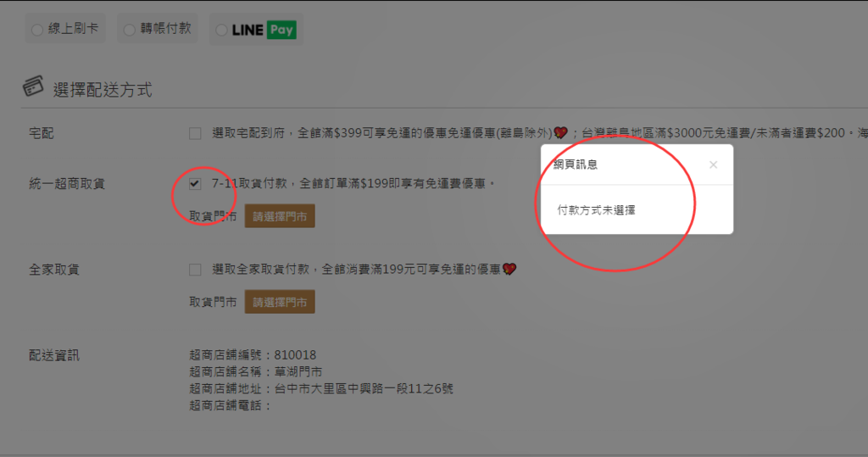Click the 超商店鋪地址 address line
The height and width of the screenshot is (457, 868).
(321, 389)
